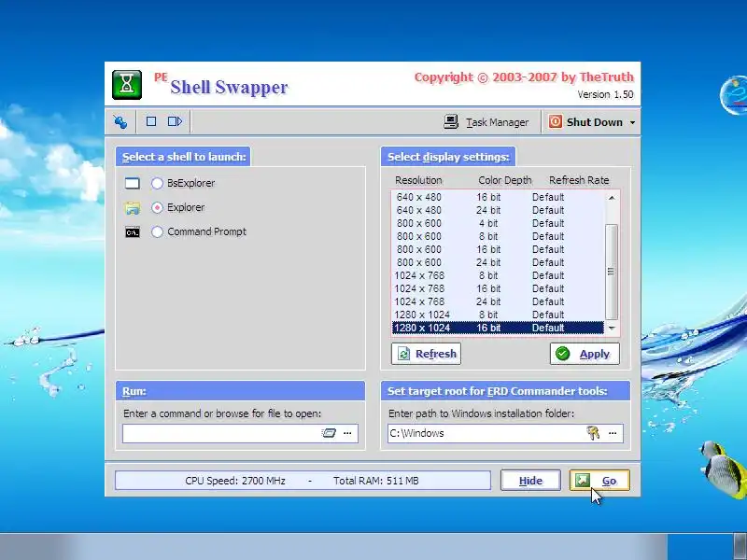Click the single square window toolbar icon
The width and height of the screenshot is (747, 560).
[x=151, y=121]
